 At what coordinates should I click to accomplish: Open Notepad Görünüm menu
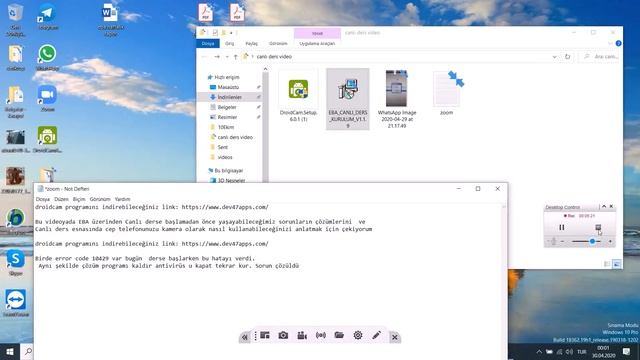tap(100, 199)
